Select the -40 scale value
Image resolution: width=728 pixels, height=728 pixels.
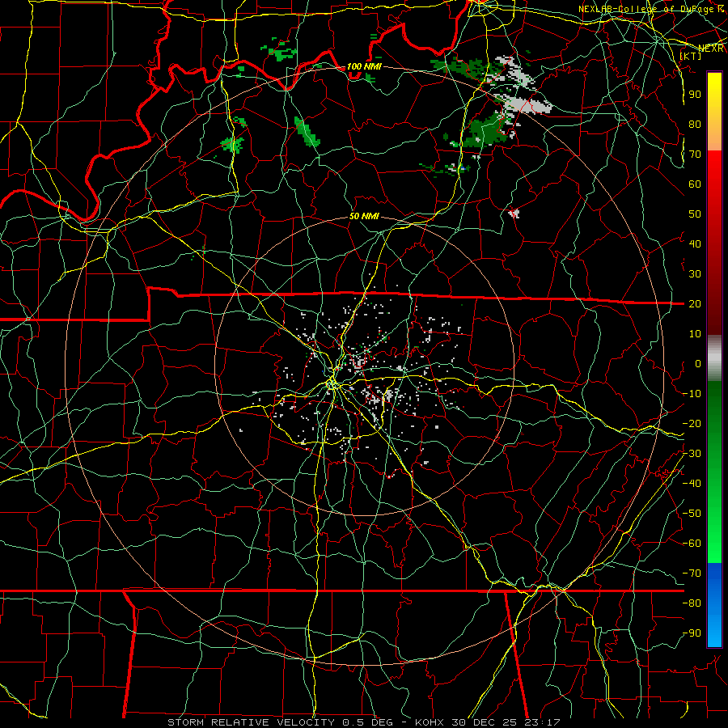(x=692, y=484)
